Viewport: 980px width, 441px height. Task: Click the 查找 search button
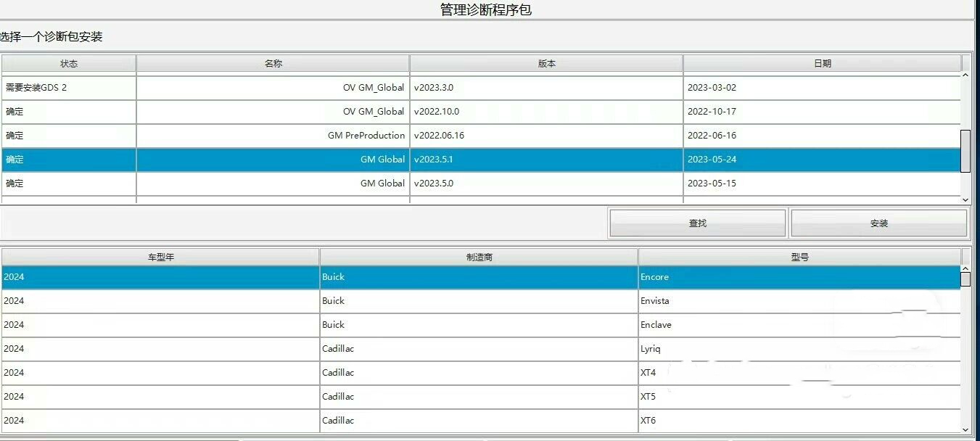(697, 223)
